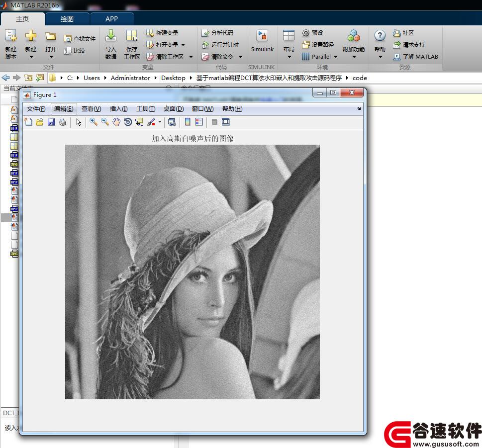Click 运行并计时 button
The image size is (482, 448).
pyautogui.click(x=220, y=45)
